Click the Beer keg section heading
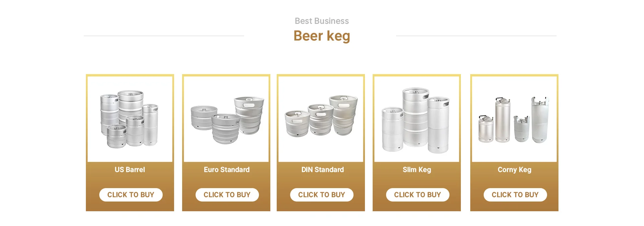644x226 pixels. (322, 36)
